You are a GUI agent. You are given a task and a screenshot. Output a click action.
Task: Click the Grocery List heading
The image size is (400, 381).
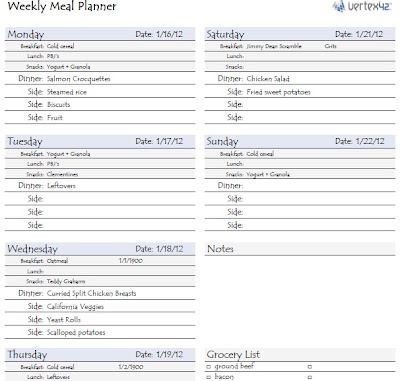click(233, 355)
